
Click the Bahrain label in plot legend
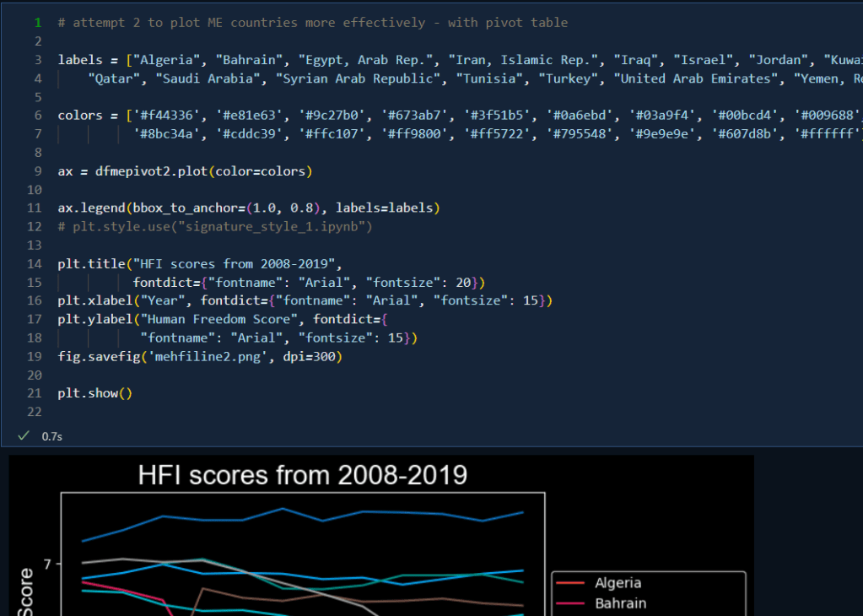coord(620,603)
